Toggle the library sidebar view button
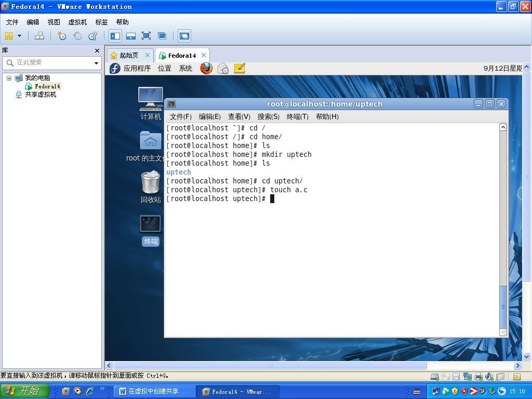The height and width of the screenshot is (399, 532). coord(115,36)
